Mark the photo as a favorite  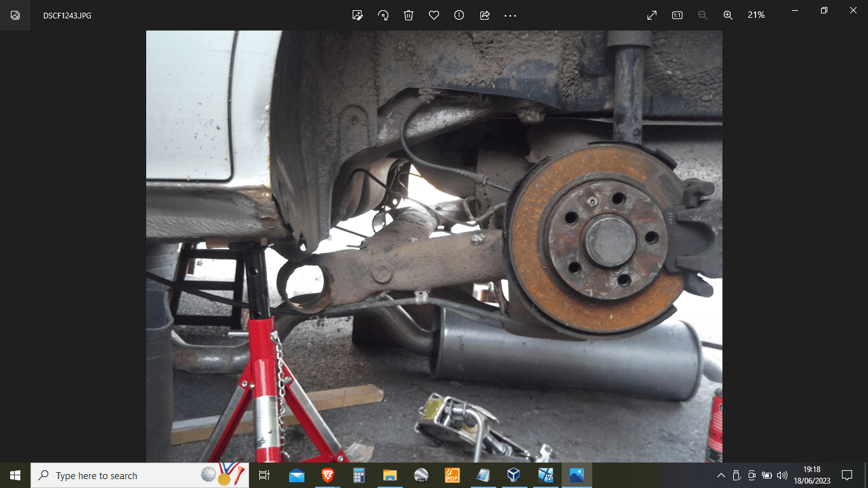(x=433, y=15)
